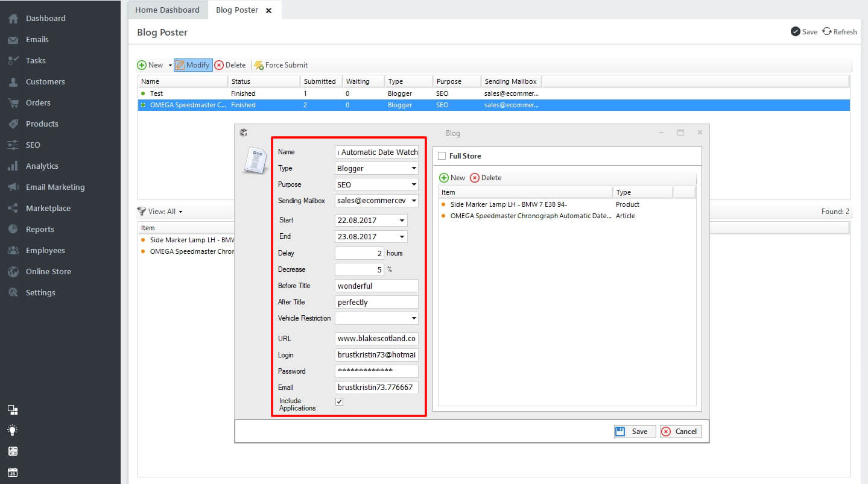Select Employees in the sidebar
This screenshot has height=484, width=868.
pyautogui.click(x=45, y=250)
